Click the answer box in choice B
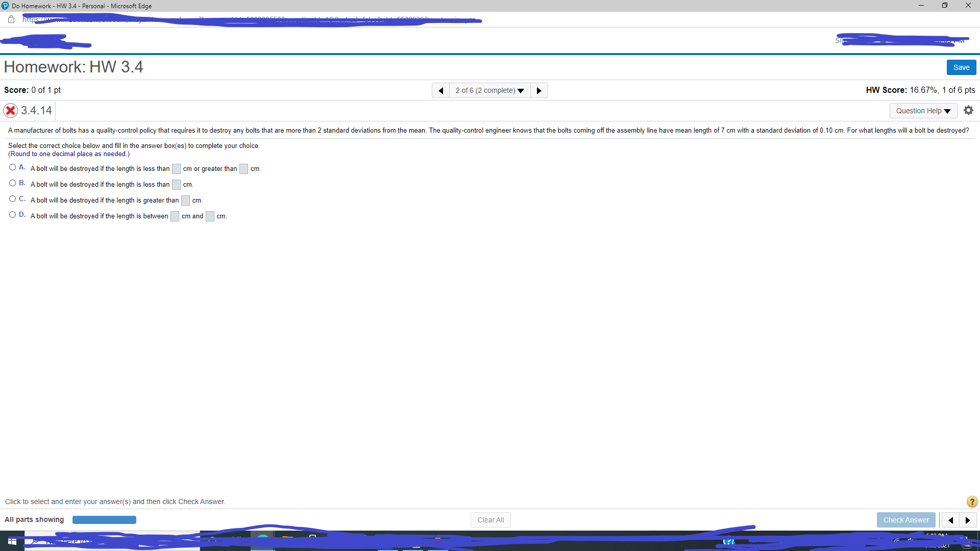980x551 pixels. pyautogui.click(x=176, y=184)
